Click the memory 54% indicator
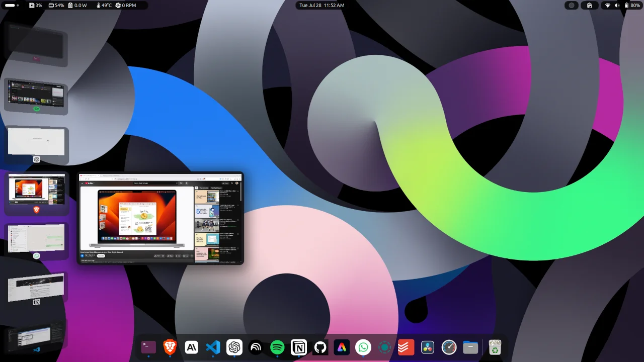Image resolution: width=644 pixels, height=362 pixels. pyautogui.click(x=56, y=5)
